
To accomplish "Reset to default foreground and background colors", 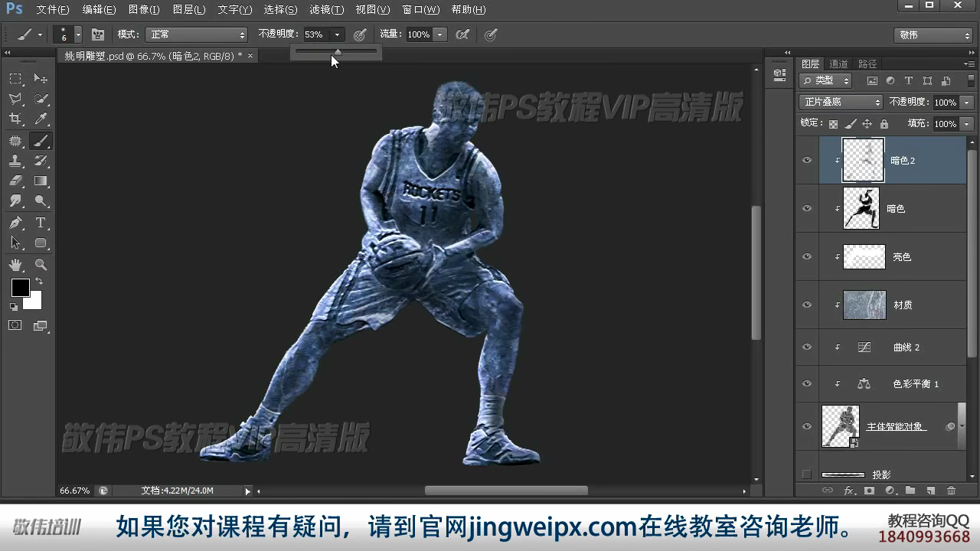I will coord(14,306).
